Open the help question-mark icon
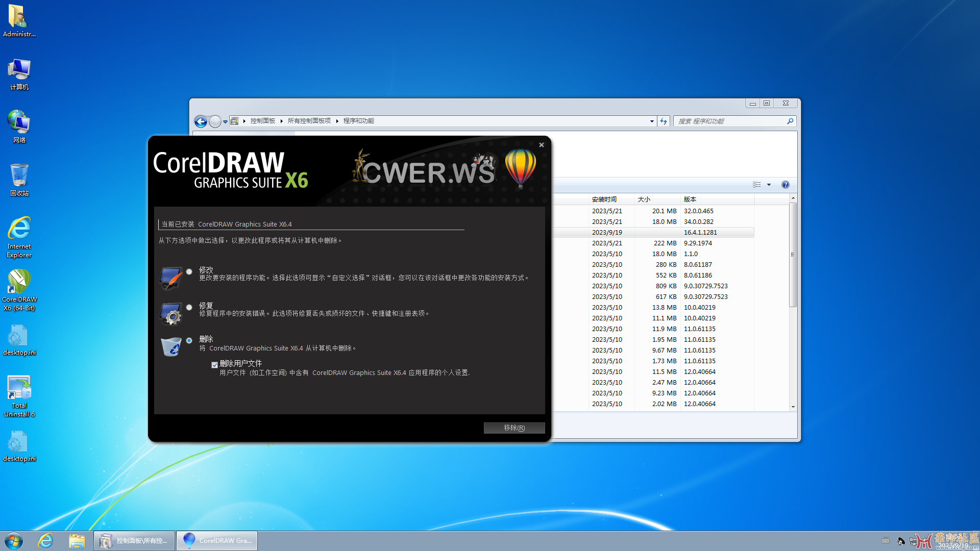The width and height of the screenshot is (980, 551). [785, 185]
